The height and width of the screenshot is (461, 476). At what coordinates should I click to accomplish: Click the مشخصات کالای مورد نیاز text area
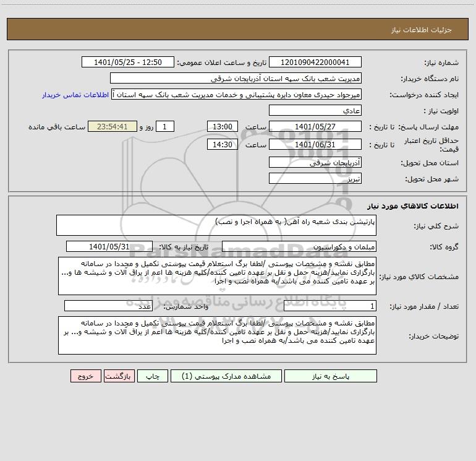[x=217, y=276]
